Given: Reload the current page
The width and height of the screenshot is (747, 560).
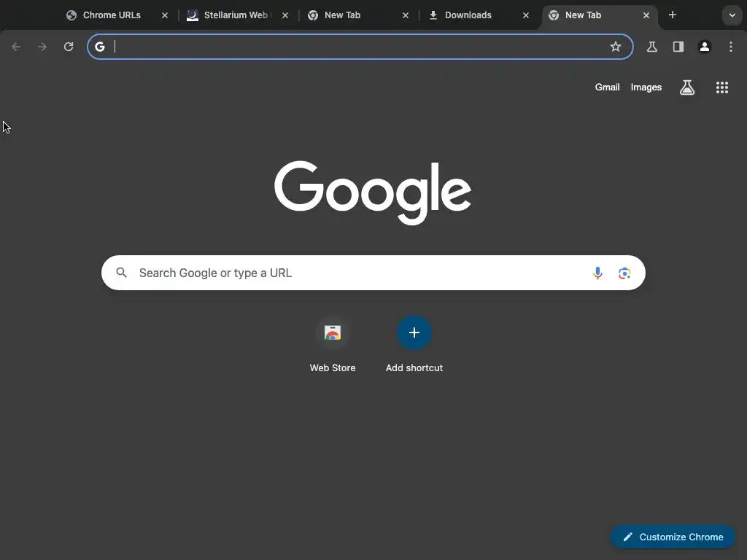Looking at the screenshot, I should pyautogui.click(x=69, y=47).
